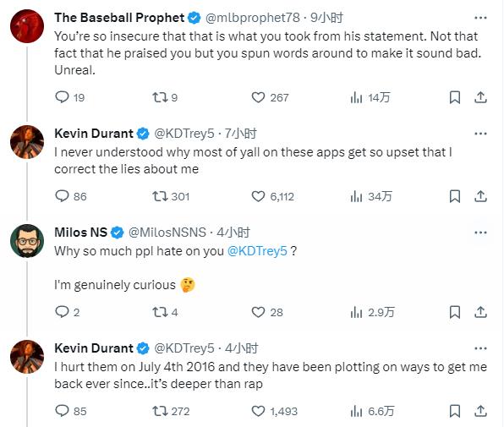This screenshot has width=504, height=427.
Task: Retweet The Baseball Prophet's post
Action: (160, 97)
